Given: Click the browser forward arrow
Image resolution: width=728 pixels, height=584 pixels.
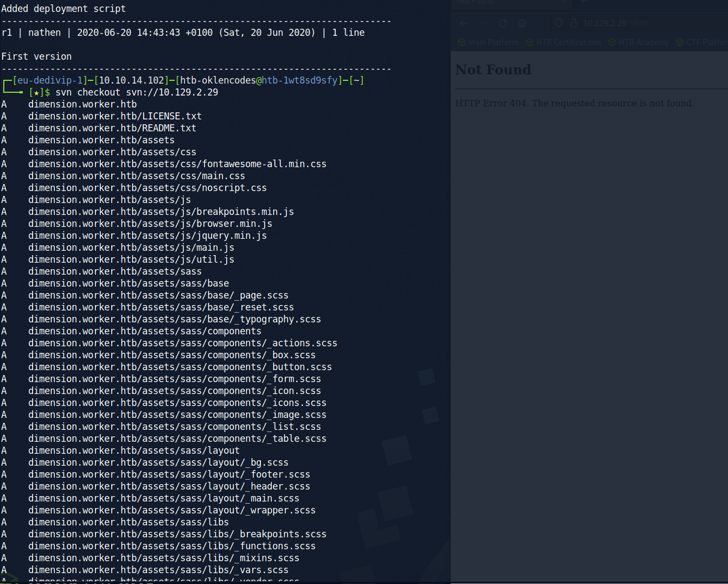Looking at the screenshot, I should coord(483,23).
